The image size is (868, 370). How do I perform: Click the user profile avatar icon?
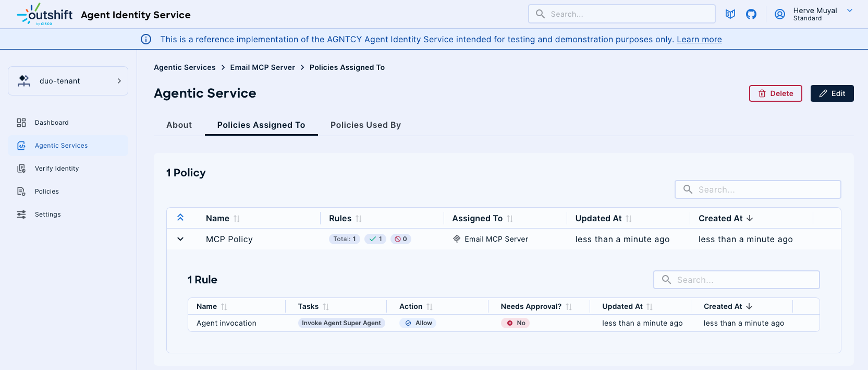click(780, 14)
